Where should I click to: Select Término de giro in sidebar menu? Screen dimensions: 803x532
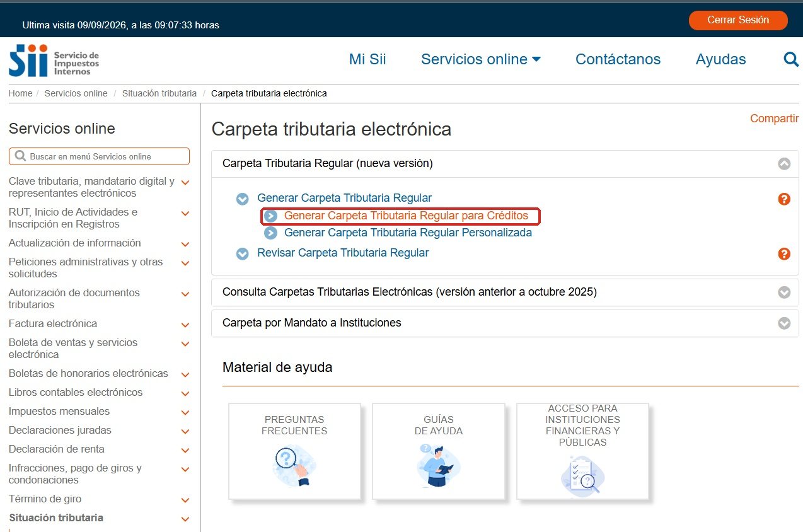coord(45,499)
